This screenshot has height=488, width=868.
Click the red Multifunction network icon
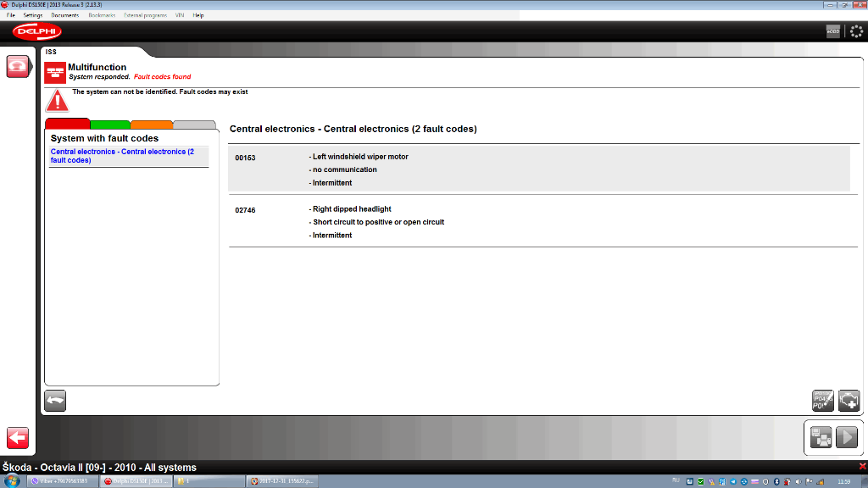(x=55, y=73)
